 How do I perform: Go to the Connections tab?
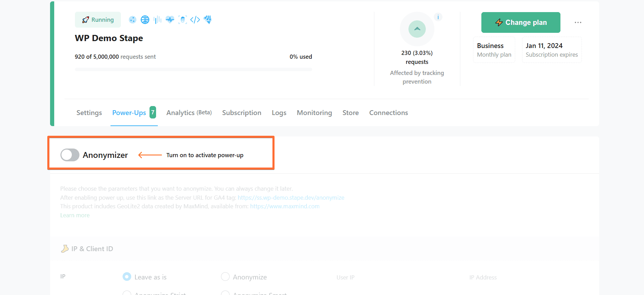click(388, 113)
